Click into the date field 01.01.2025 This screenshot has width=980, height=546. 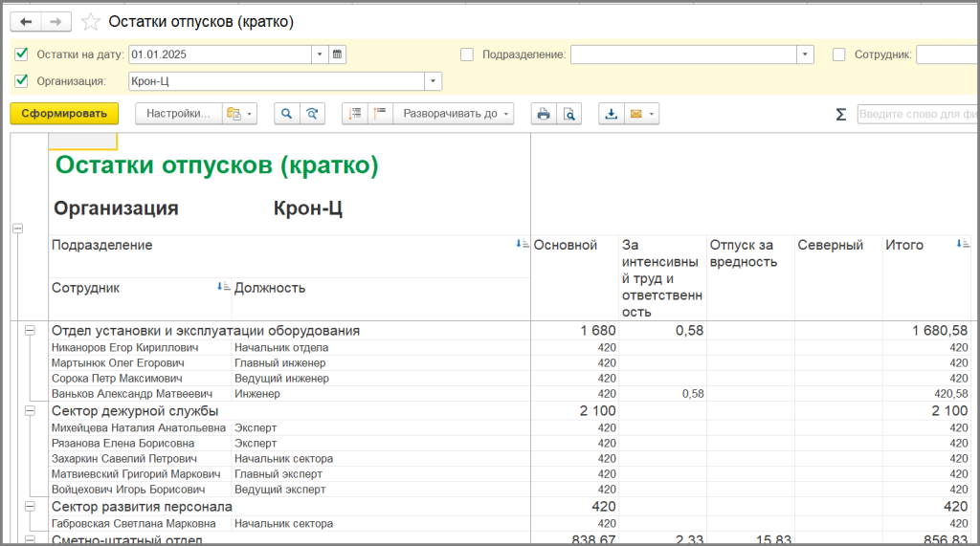[x=220, y=55]
